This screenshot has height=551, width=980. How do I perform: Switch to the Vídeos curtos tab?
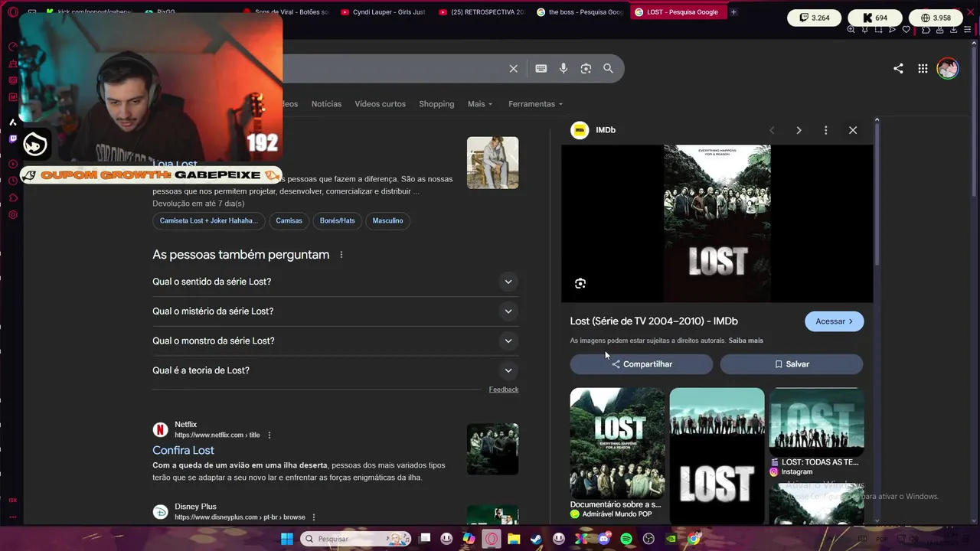(x=380, y=104)
